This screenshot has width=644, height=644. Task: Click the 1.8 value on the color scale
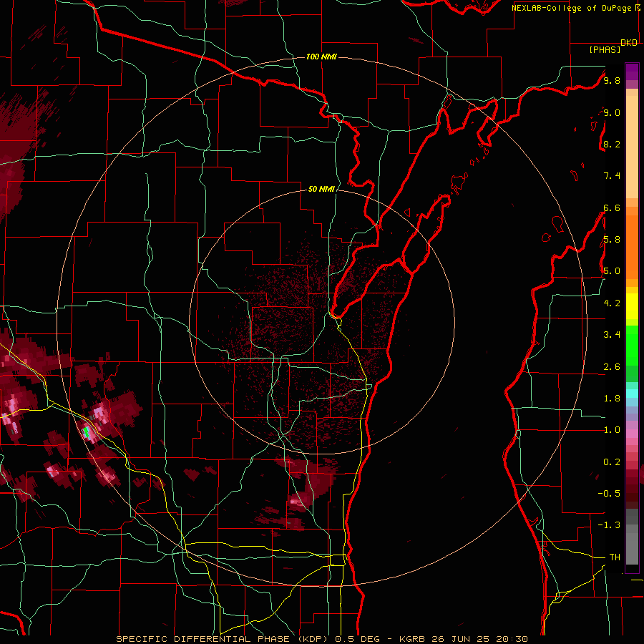pos(612,399)
